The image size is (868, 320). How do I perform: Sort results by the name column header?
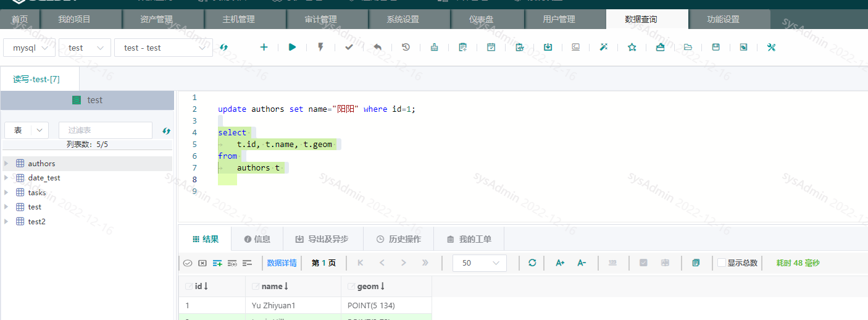click(293, 286)
